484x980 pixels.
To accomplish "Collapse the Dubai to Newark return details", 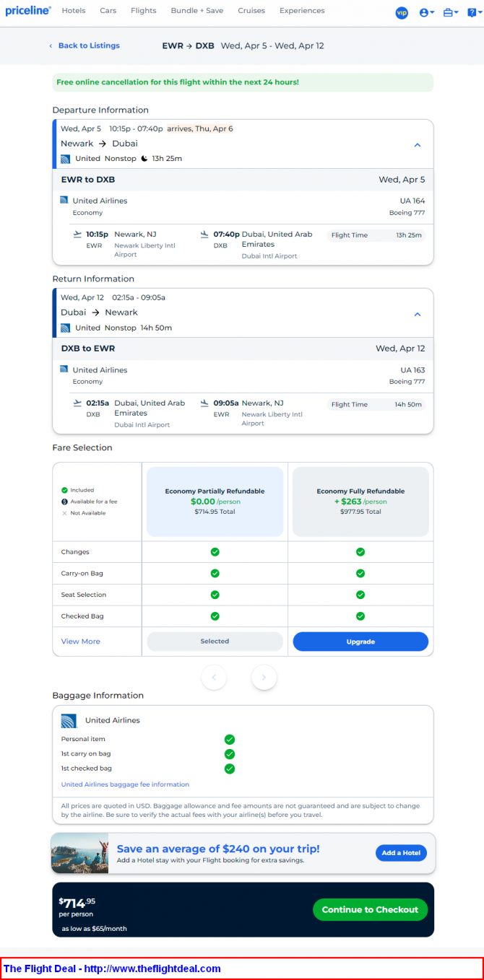I will point(418,314).
